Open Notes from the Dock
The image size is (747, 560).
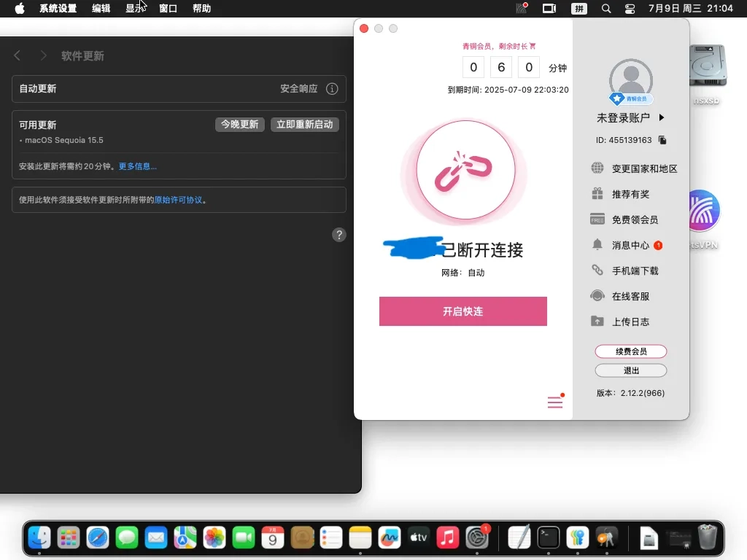[360, 538]
